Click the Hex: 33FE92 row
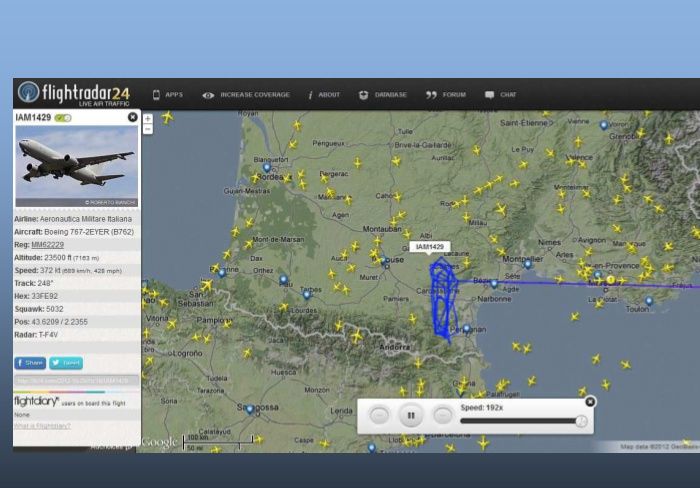 pos(77,296)
